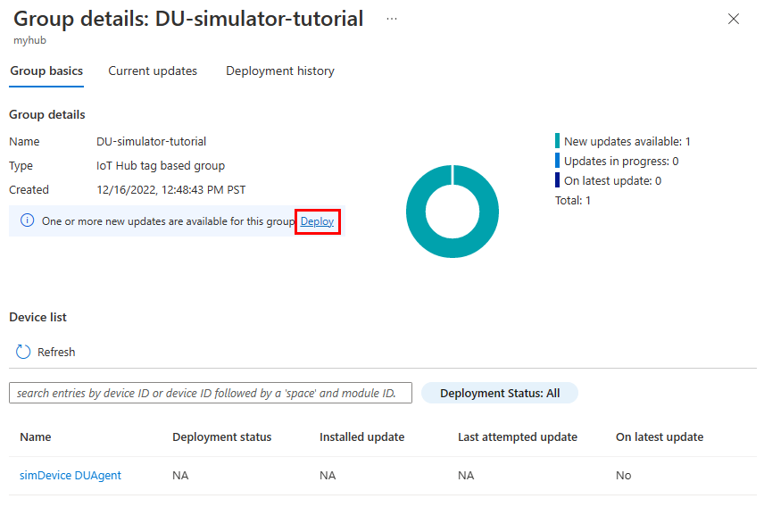
Task: Switch to the Current updates tab
Action: (x=152, y=70)
